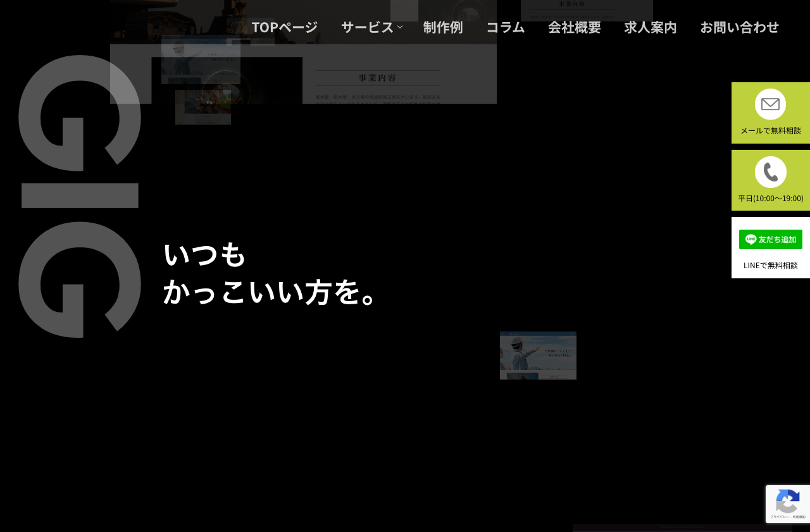The width and height of the screenshot is (810, 532).
Task: Click the プライバシー link on the reCAPTCHA badge
Action: pos(779,516)
